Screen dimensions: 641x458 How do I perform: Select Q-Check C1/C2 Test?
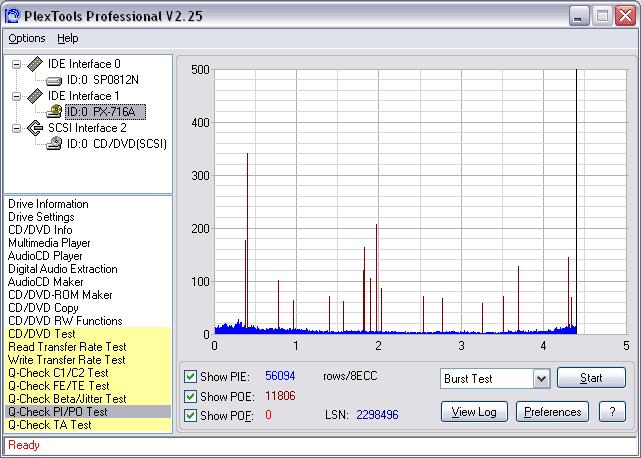[x=88, y=373]
